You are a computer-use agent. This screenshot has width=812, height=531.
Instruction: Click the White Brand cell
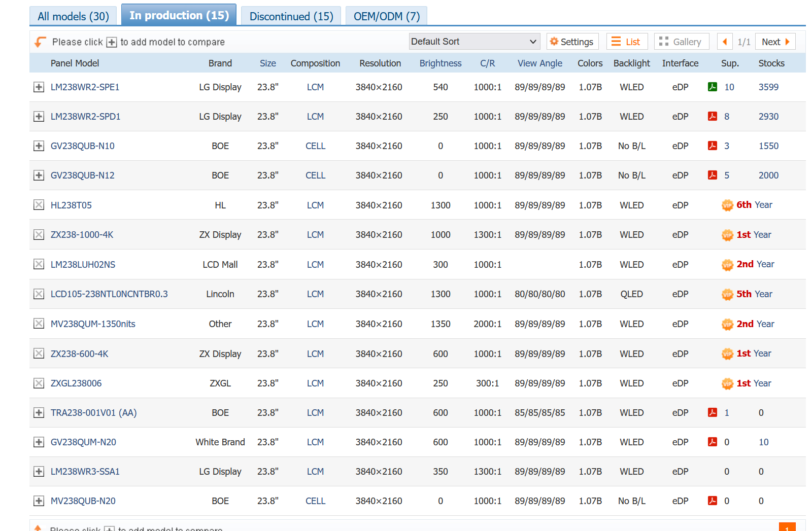coord(220,442)
